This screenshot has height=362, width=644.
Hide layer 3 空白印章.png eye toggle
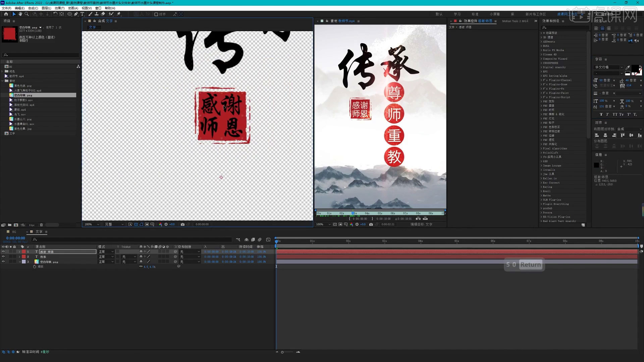(x=3, y=261)
